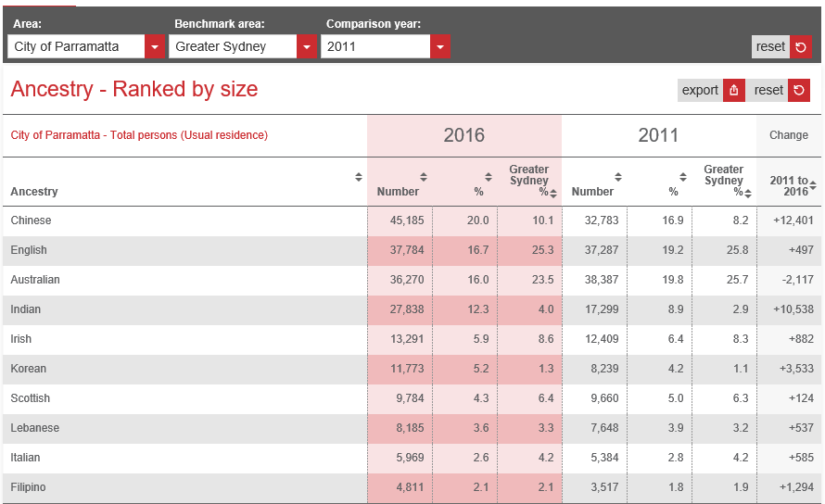
Task: Click the red refresh icon beside export
Action: (x=799, y=91)
